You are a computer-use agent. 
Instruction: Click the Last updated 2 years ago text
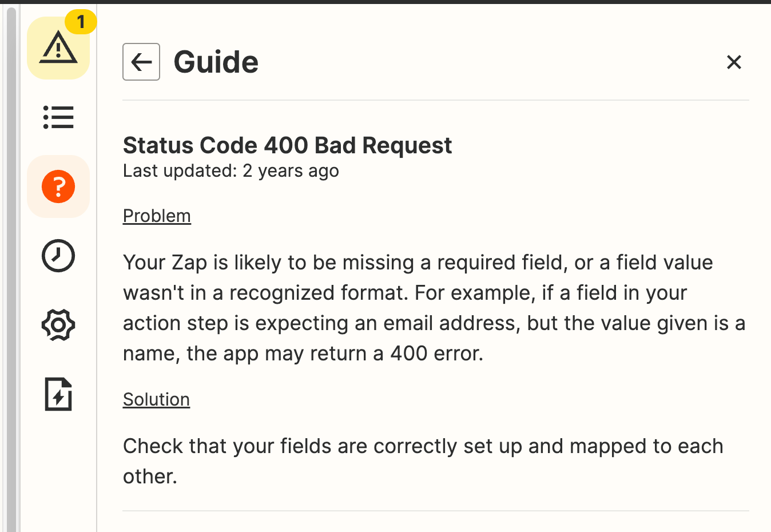(x=231, y=171)
